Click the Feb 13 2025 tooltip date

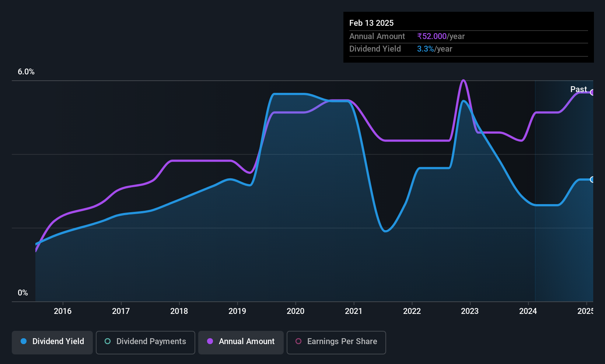(x=371, y=23)
